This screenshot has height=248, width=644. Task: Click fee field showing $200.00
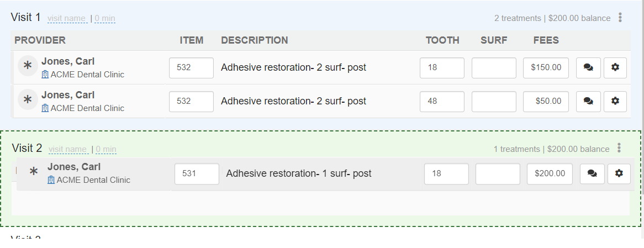pos(550,173)
